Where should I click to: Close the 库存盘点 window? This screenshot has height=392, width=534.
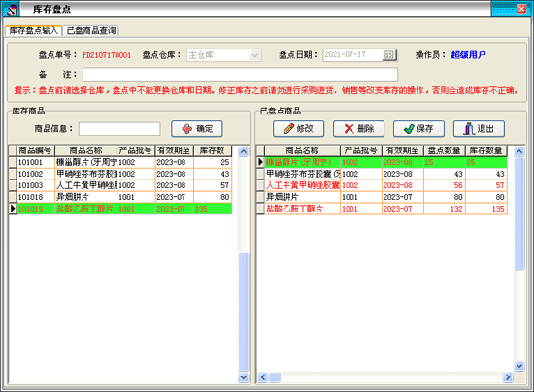(521, 9)
